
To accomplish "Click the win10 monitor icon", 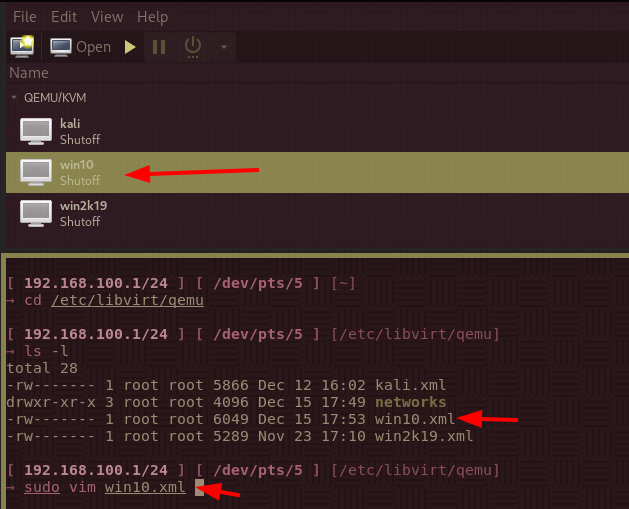I will click(x=36, y=172).
